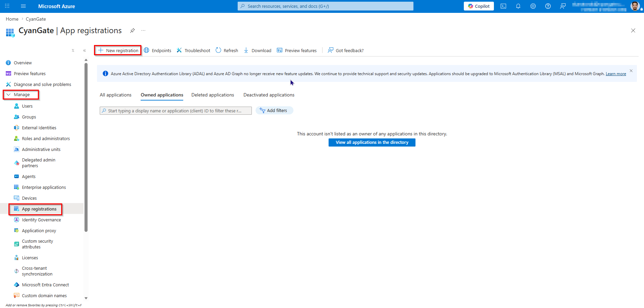Open Troubleshoot in the toolbar
Screen dimensions: 644x308
click(193, 50)
